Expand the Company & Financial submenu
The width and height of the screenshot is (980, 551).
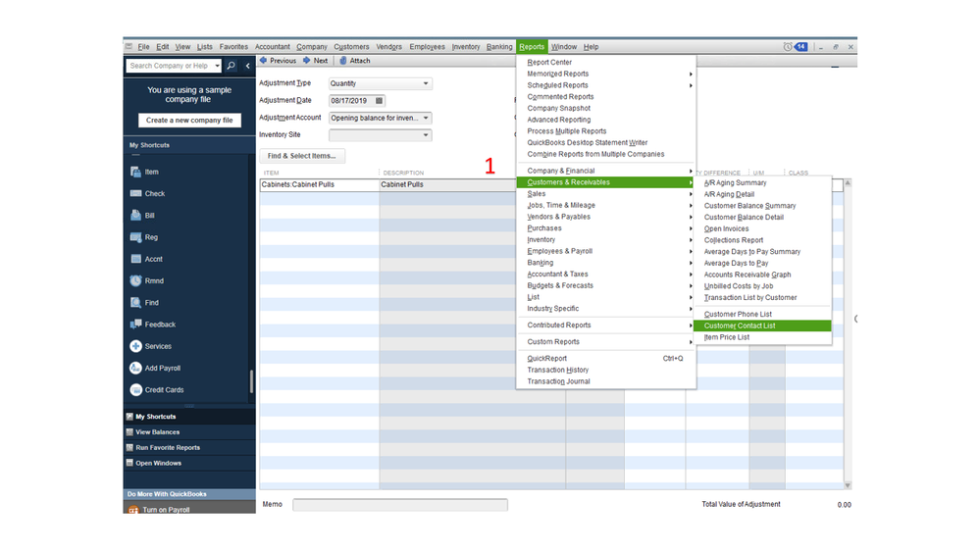[x=605, y=171]
